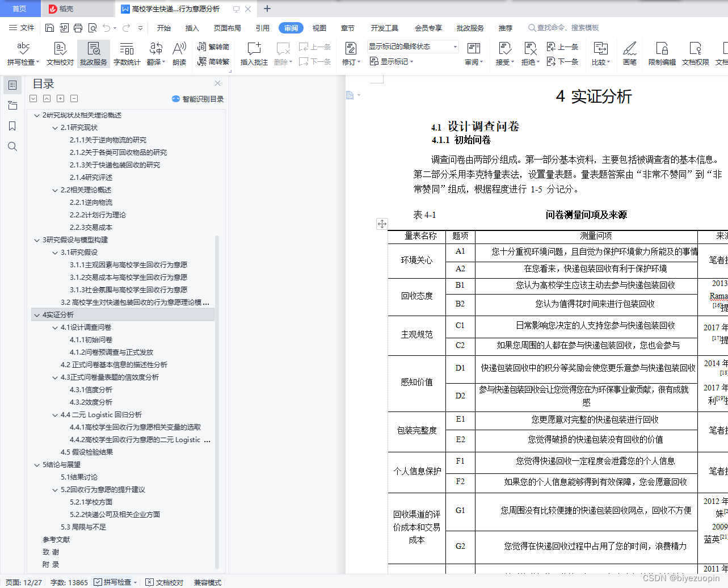
Task: Open the bookmarks sidebar icon
Action: coord(12,126)
